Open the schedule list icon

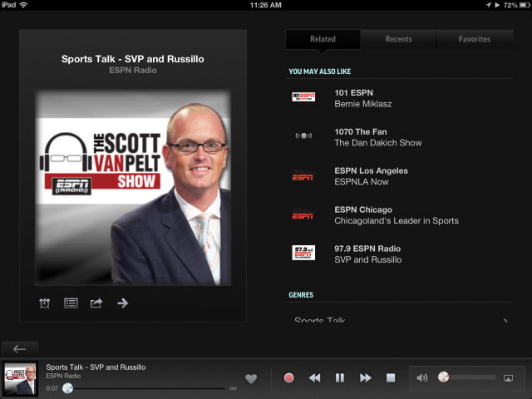71,303
